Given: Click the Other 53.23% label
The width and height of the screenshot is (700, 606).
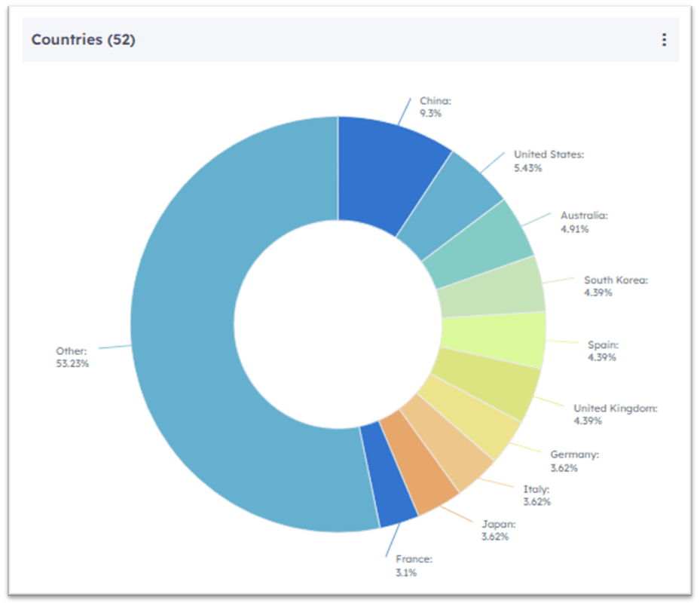Looking at the screenshot, I should coord(72,357).
